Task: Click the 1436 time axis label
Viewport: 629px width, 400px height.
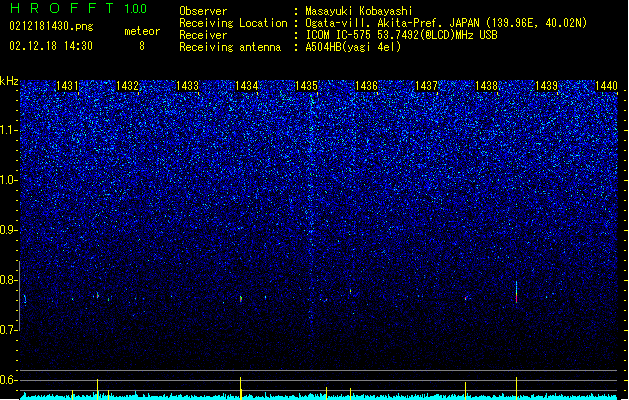Action: [366, 86]
